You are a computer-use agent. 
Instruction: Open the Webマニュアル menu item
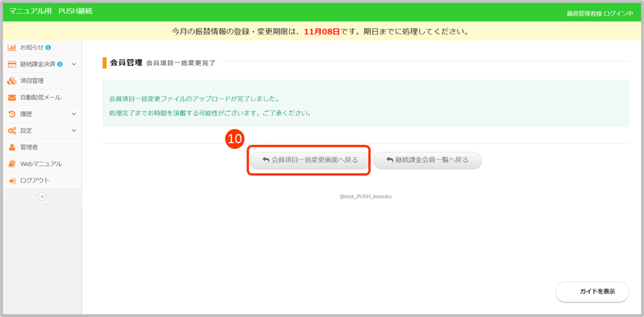[x=41, y=164]
